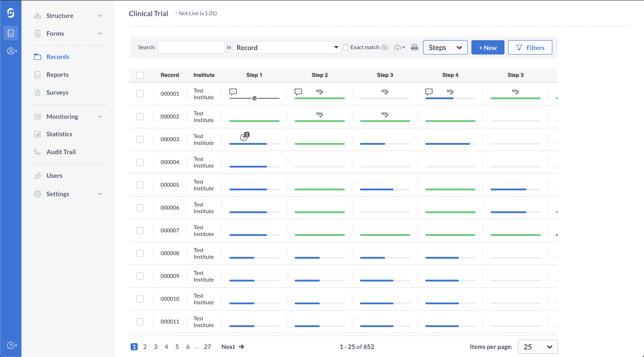
Task: Navigate to page 3 in pagination
Action: coord(155,347)
